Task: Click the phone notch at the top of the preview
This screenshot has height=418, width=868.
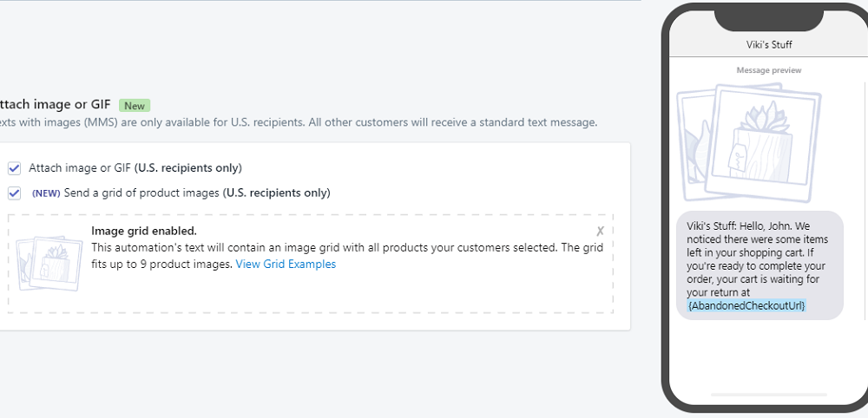Action: click(x=769, y=17)
